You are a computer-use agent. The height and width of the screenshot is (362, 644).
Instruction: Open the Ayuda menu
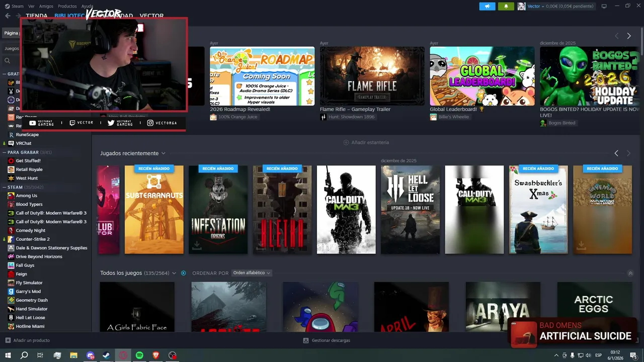pyautogui.click(x=87, y=6)
